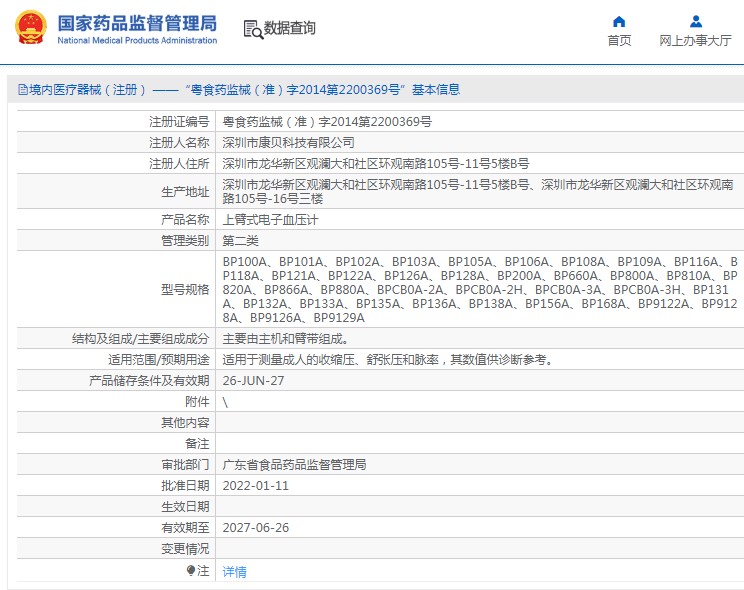Viewport: 744px width, 590px height.
Task: Select the 其他内容 label
Action: (x=185, y=422)
